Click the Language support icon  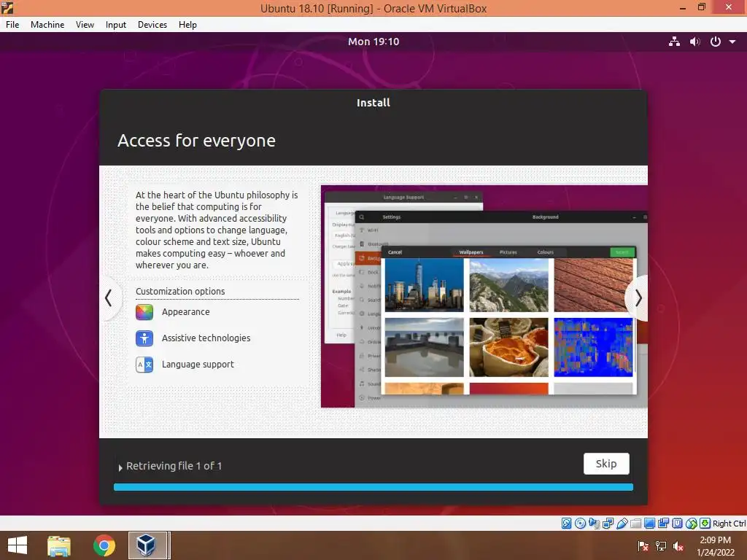[x=144, y=365]
